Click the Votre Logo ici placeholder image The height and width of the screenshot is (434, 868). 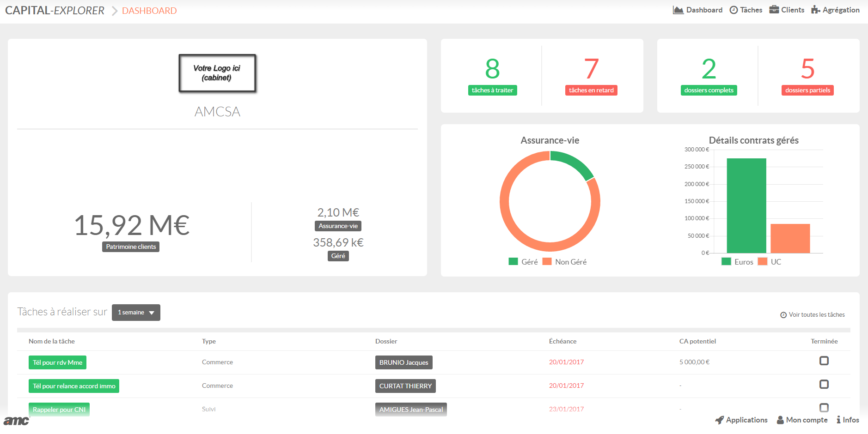point(217,73)
